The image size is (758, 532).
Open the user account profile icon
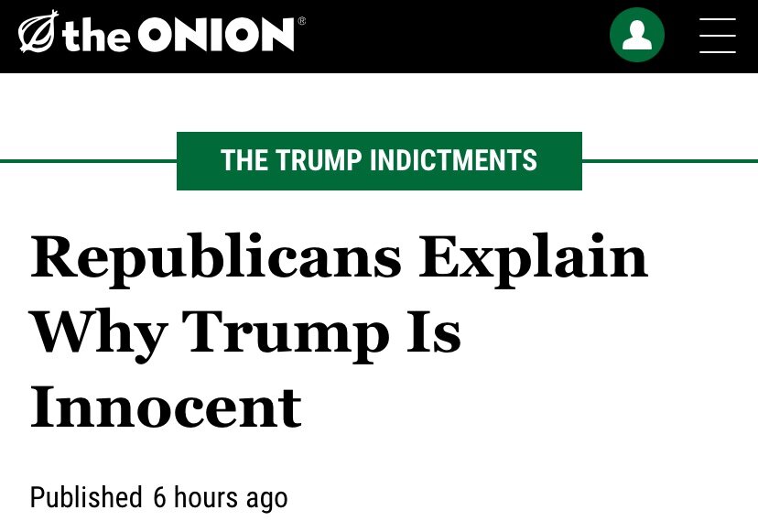(x=637, y=35)
